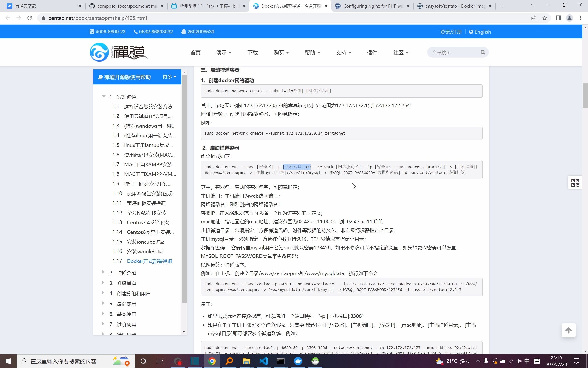Open the weather widget 21°C 多云
Image resolution: width=588 pixels, height=368 pixels.
tap(452, 361)
